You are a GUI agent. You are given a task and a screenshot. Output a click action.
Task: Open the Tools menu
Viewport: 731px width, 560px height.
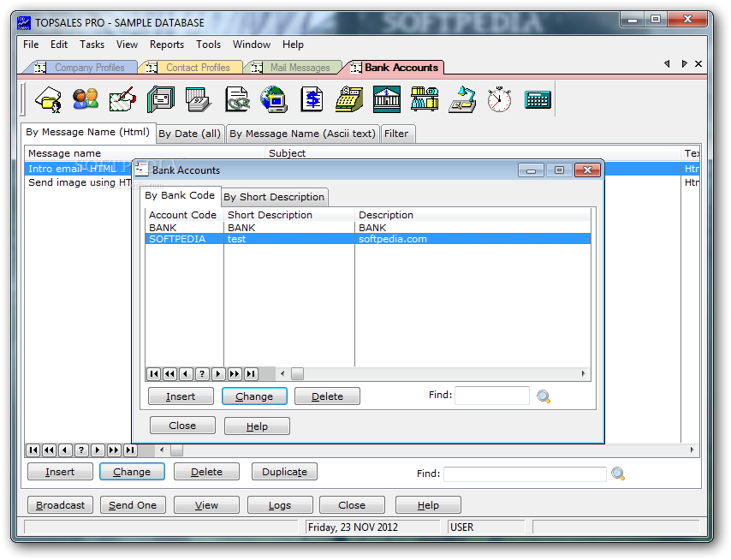coord(208,45)
